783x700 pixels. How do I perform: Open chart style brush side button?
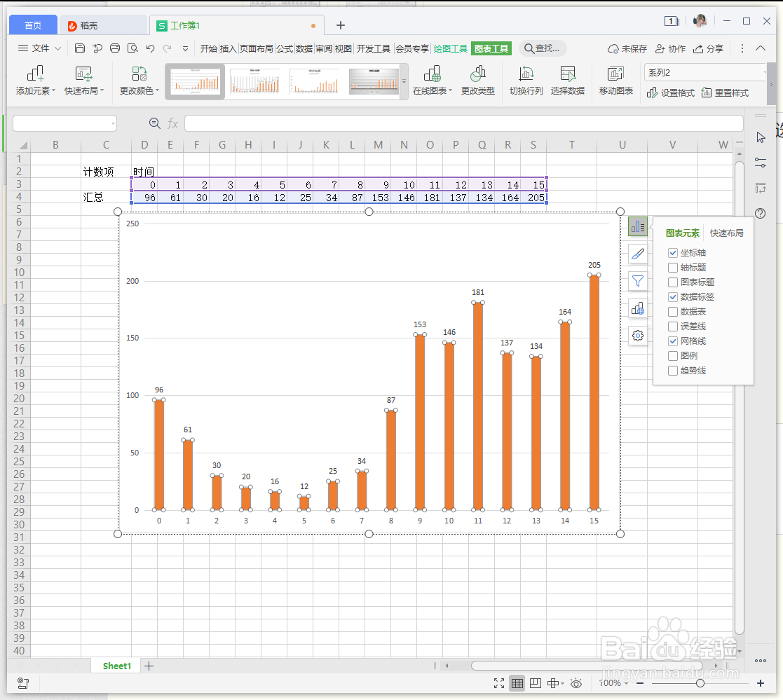click(638, 254)
